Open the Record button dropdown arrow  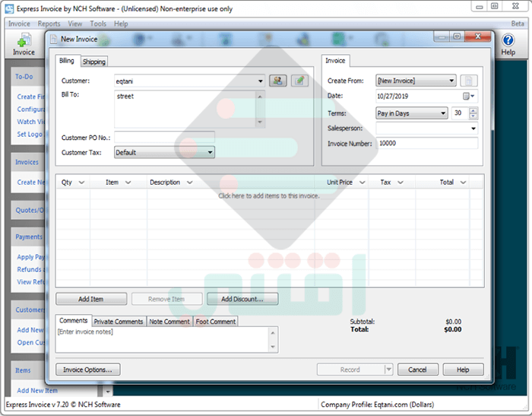(x=388, y=370)
